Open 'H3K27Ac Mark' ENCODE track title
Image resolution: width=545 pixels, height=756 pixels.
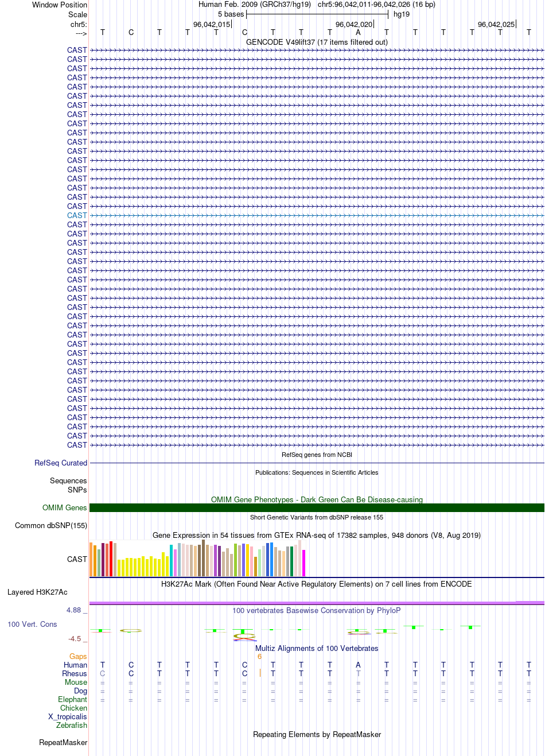317,584
